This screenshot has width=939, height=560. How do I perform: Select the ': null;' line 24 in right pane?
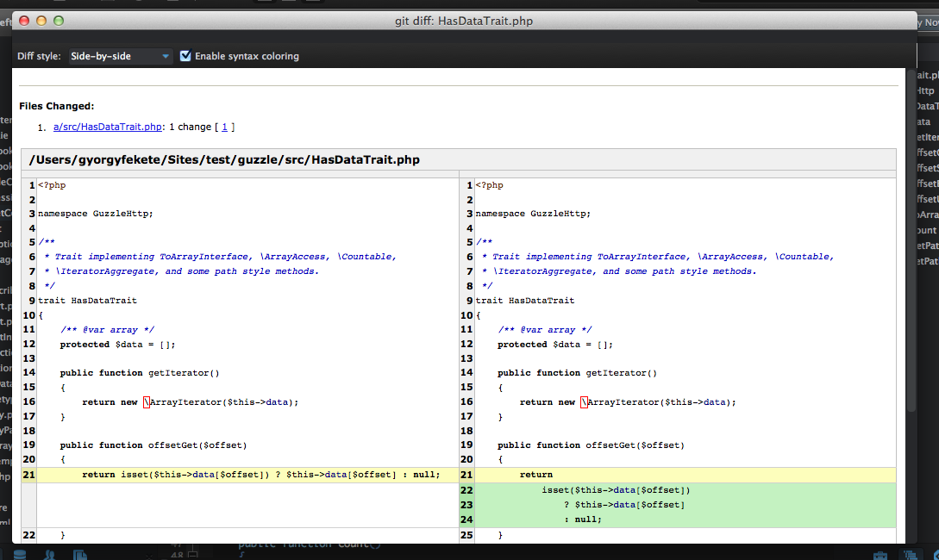coord(583,519)
